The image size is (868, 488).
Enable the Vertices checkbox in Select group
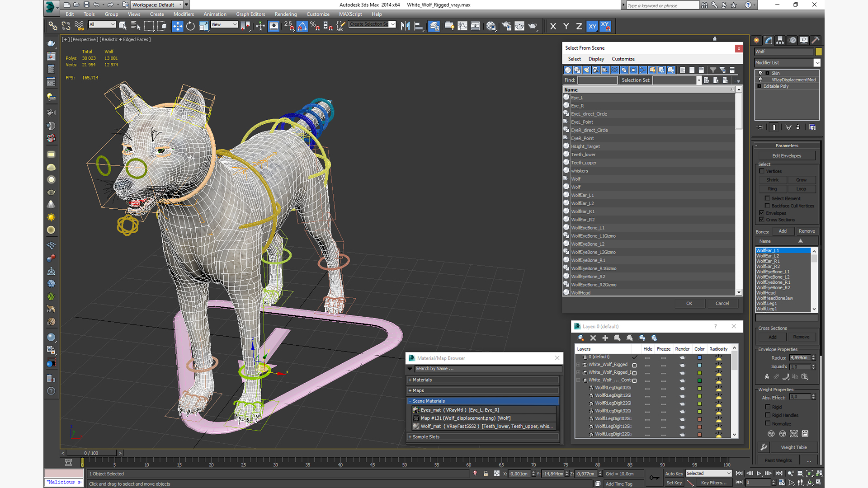click(x=762, y=171)
